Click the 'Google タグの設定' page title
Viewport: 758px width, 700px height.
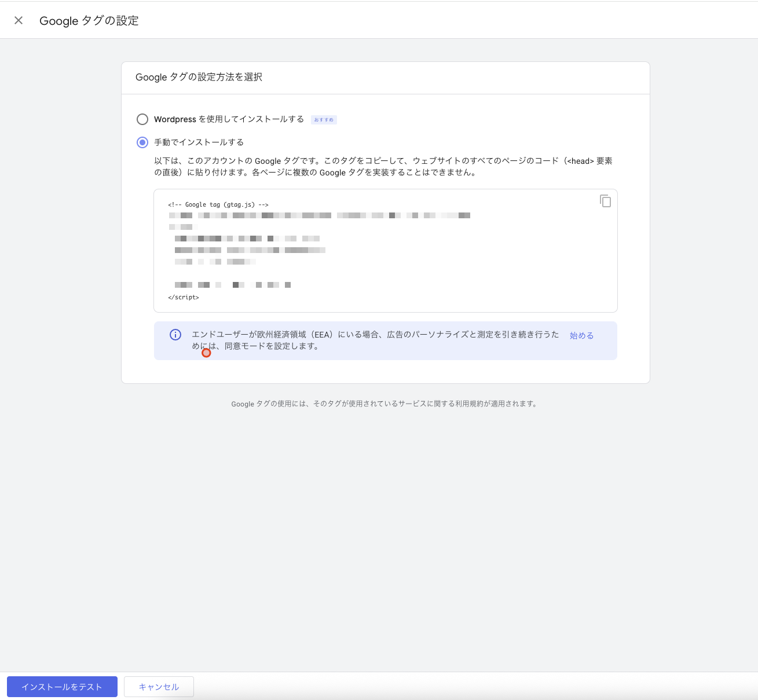coord(89,21)
